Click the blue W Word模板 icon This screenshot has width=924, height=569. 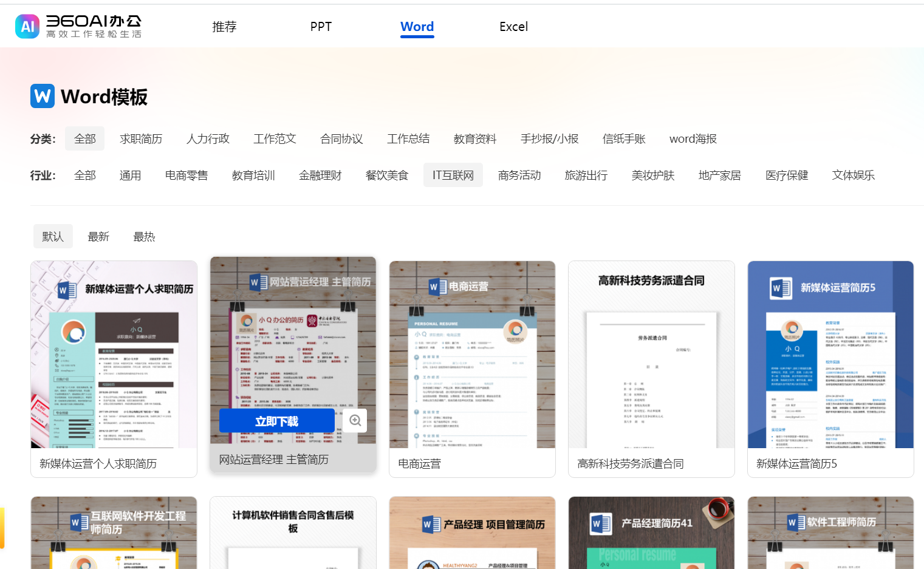41,96
